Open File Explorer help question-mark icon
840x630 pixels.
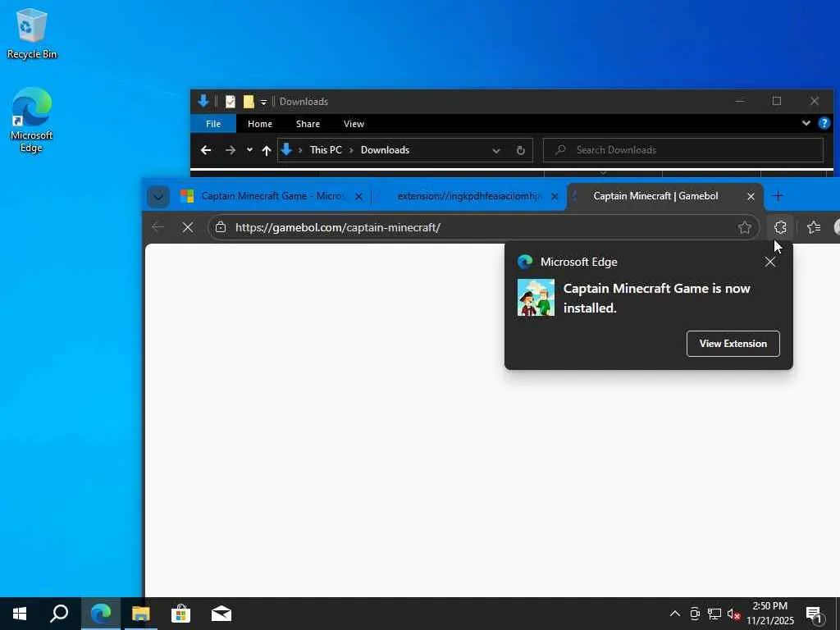tap(824, 123)
